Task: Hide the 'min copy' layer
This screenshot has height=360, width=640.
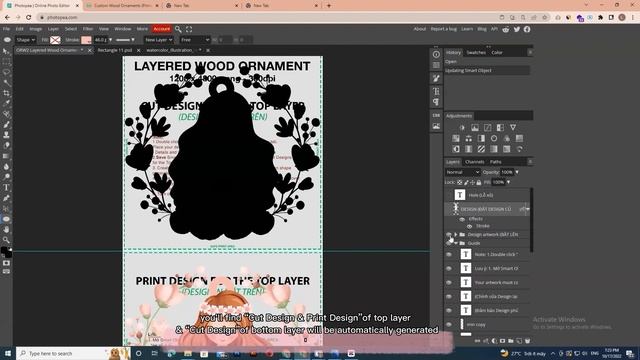Action: (449, 324)
